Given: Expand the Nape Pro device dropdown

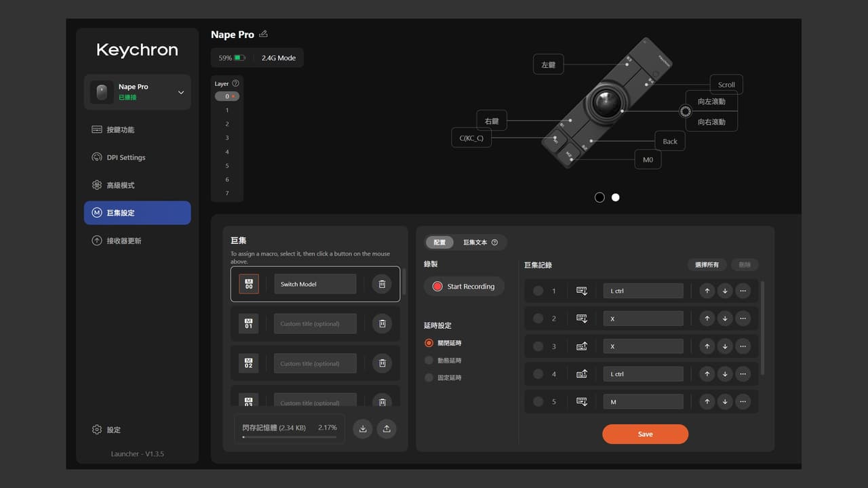Looking at the screenshot, I should point(180,92).
